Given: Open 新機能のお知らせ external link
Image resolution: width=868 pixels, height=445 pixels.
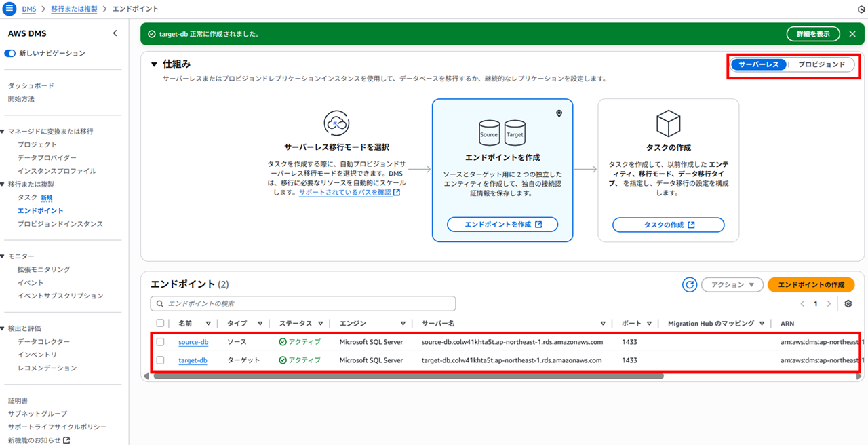Looking at the screenshot, I should 39,440.
